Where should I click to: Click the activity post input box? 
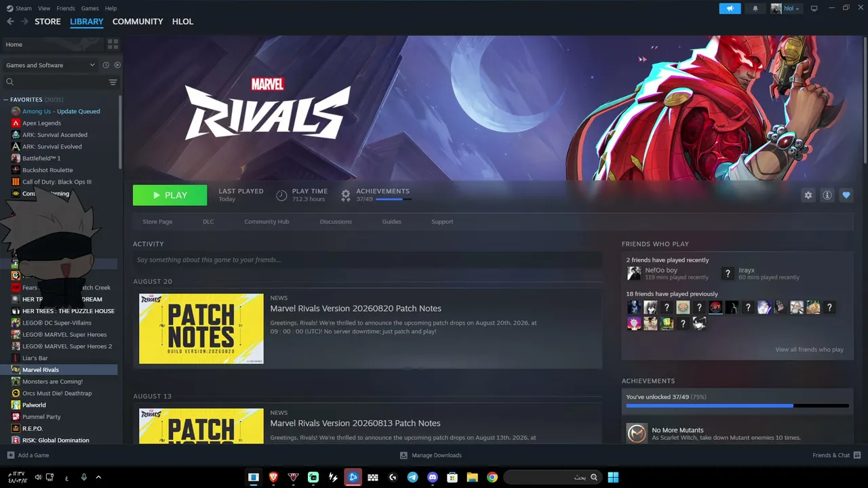[368, 260]
